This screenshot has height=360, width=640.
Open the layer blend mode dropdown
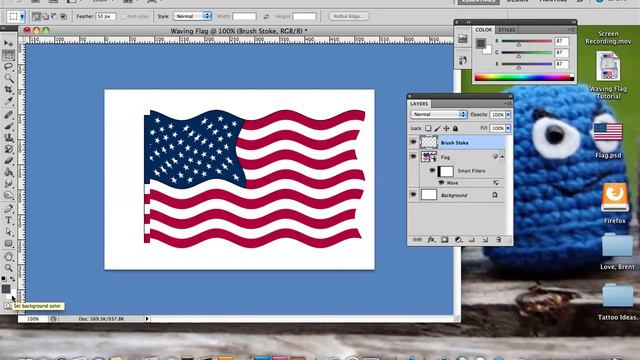click(x=439, y=115)
